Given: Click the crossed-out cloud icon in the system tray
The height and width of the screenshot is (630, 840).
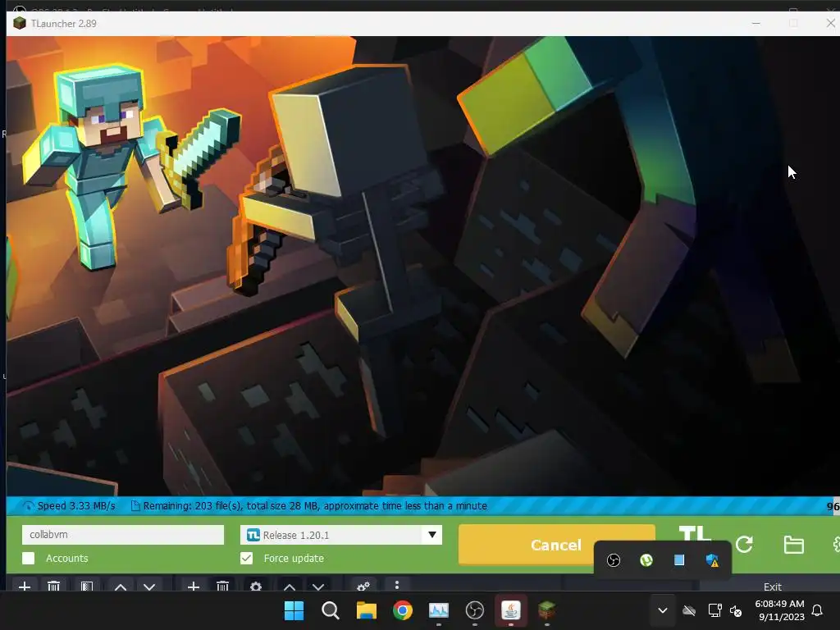Looking at the screenshot, I should click(x=689, y=610).
